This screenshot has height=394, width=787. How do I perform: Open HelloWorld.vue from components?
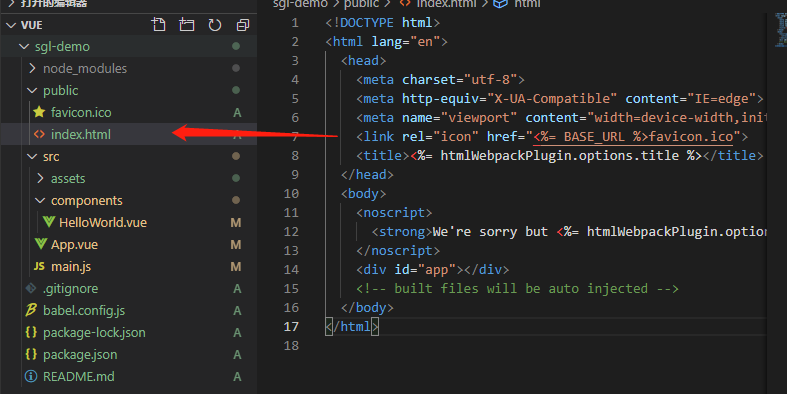(x=103, y=222)
